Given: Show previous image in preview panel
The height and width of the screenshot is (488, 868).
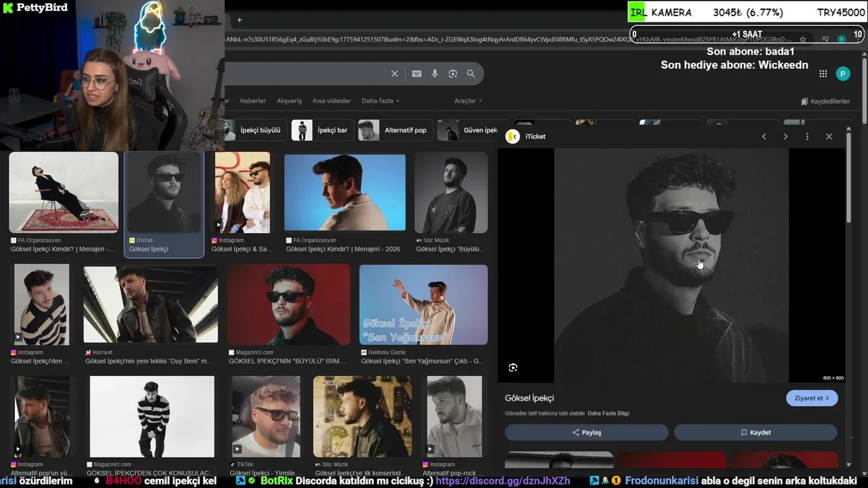Looking at the screenshot, I should [764, 137].
